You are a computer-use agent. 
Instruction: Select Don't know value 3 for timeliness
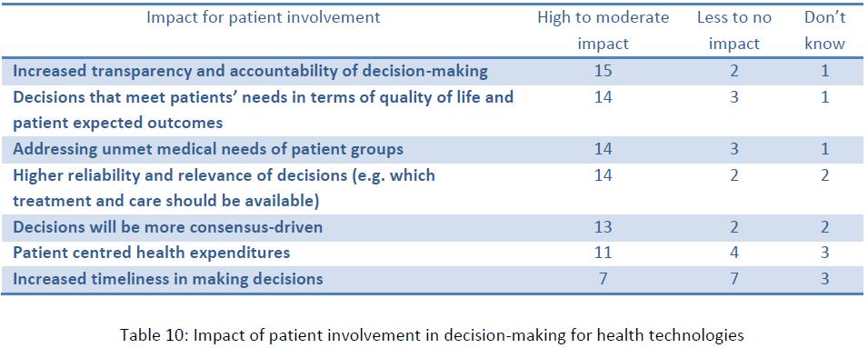(824, 279)
